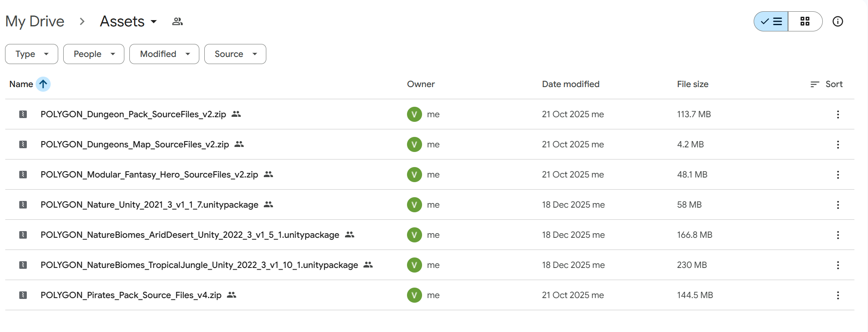Switch to list layout view
Viewport: 868px width, 332px height.
[x=771, y=21]
